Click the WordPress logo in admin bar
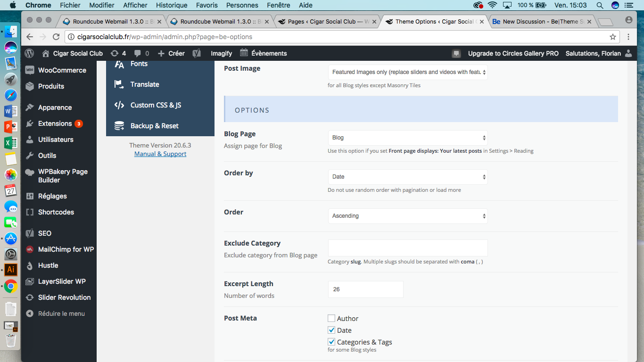This screenshot has width=644, height=362. [x=30, y=53]
